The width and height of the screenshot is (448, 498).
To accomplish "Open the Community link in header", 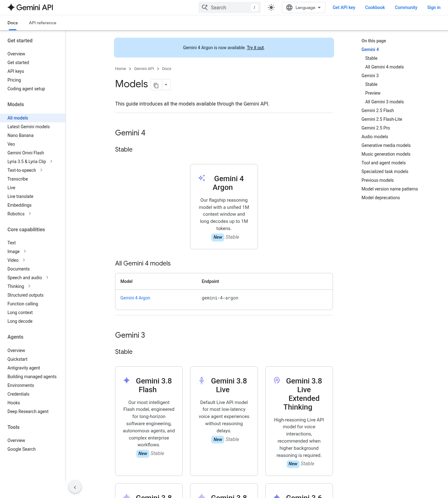I will click(406, 7).
